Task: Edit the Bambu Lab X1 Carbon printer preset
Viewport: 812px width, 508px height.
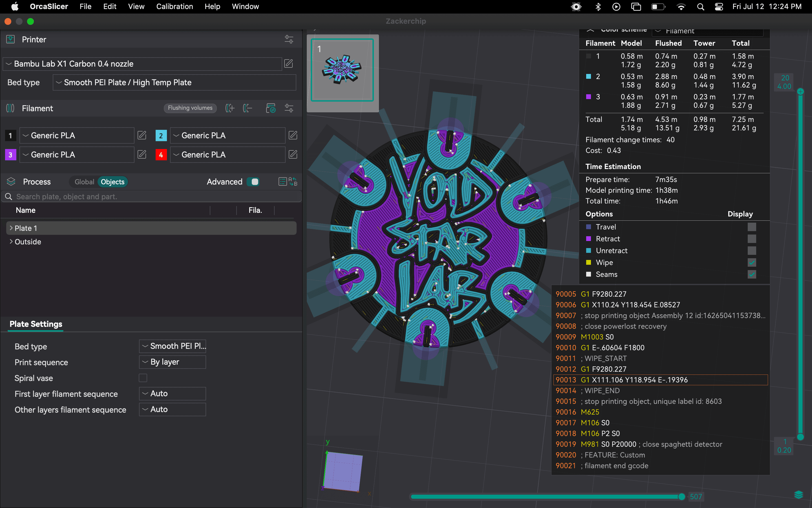Action: point(288,63)
